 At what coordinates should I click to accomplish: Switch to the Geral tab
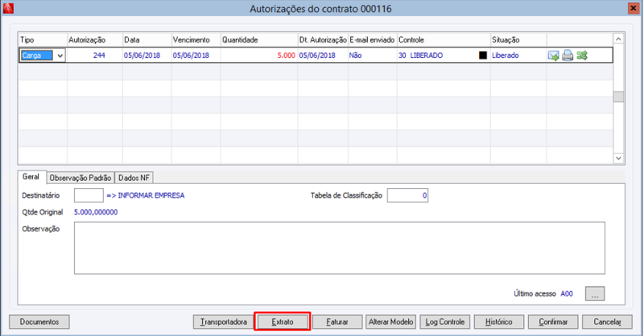[31, 177]
